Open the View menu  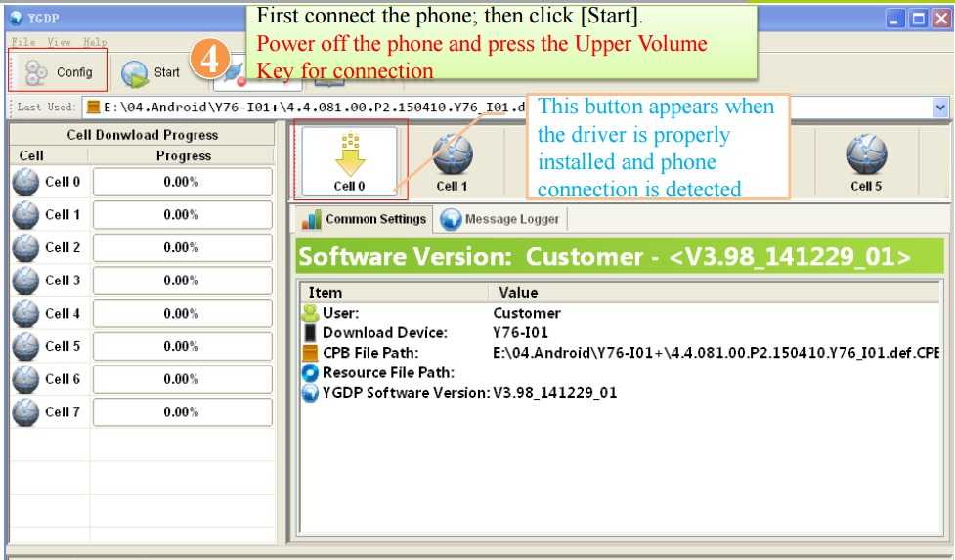click(x=59, y=42)
